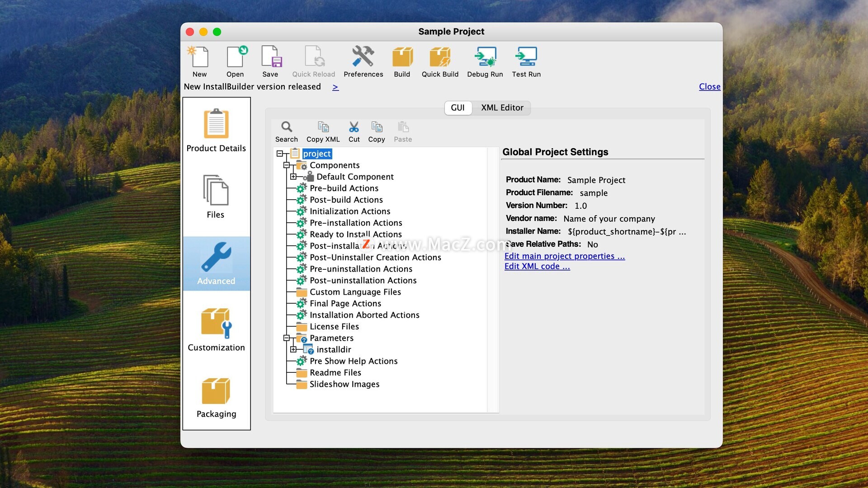Click the tree panel vertical scrollbar
This screenshot has width=868, height=488.
coord(493,280)
